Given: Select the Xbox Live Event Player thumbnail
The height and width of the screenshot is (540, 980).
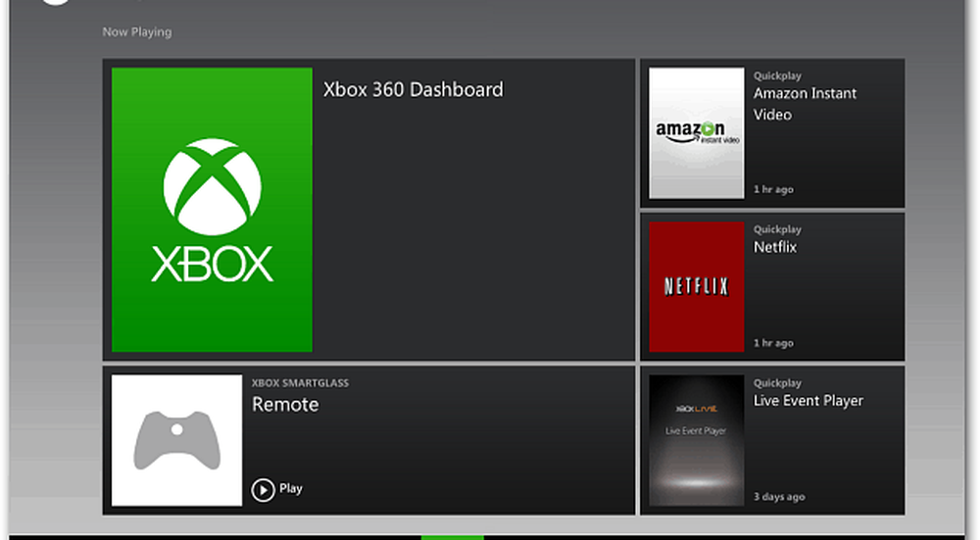Looking at the screenshot, I should [x=697, y=440].
